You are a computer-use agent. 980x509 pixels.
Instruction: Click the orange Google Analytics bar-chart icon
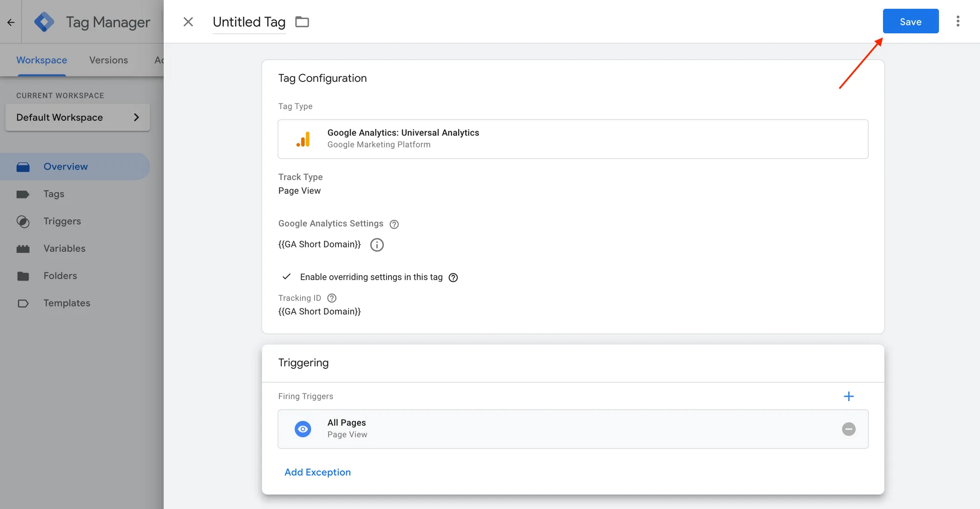[303, 139]
